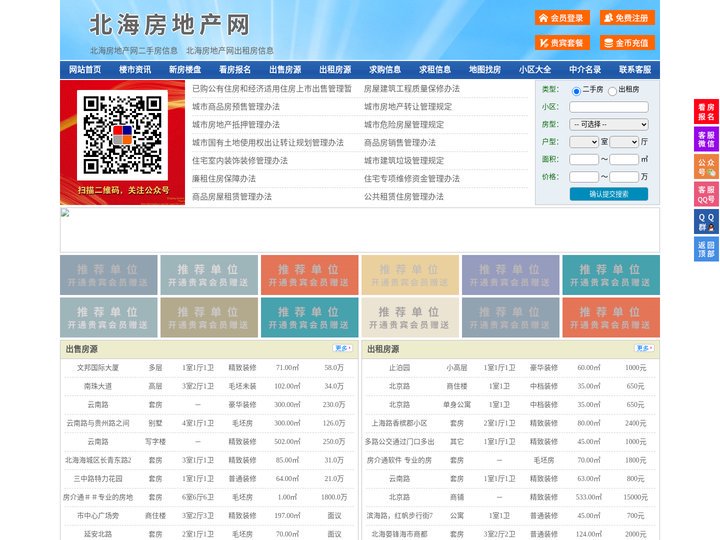Click the orange 公众号 sidebar icon
This screenshot has height=540, width=720.
click(x=706, y=167)
